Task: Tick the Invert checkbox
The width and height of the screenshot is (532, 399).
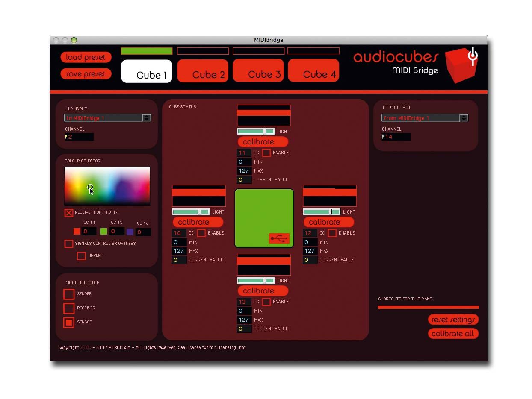Action: pyautogui.click(x=81, y=256)
